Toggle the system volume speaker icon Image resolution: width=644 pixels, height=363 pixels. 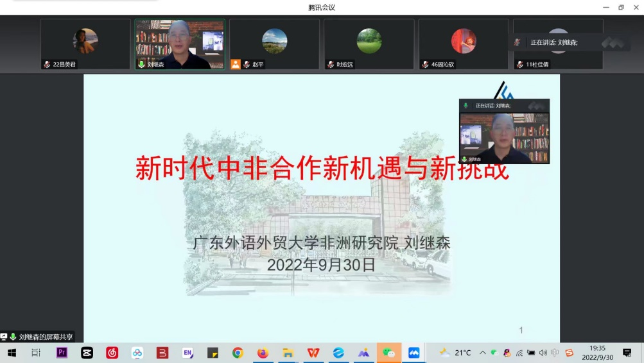[x=543, y=352]
